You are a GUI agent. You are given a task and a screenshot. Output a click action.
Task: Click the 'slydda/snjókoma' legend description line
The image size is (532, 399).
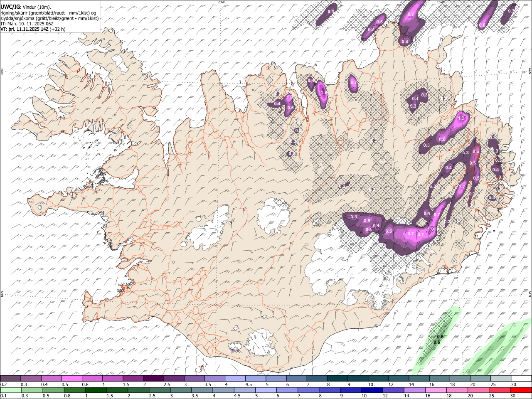coord(49,18)
